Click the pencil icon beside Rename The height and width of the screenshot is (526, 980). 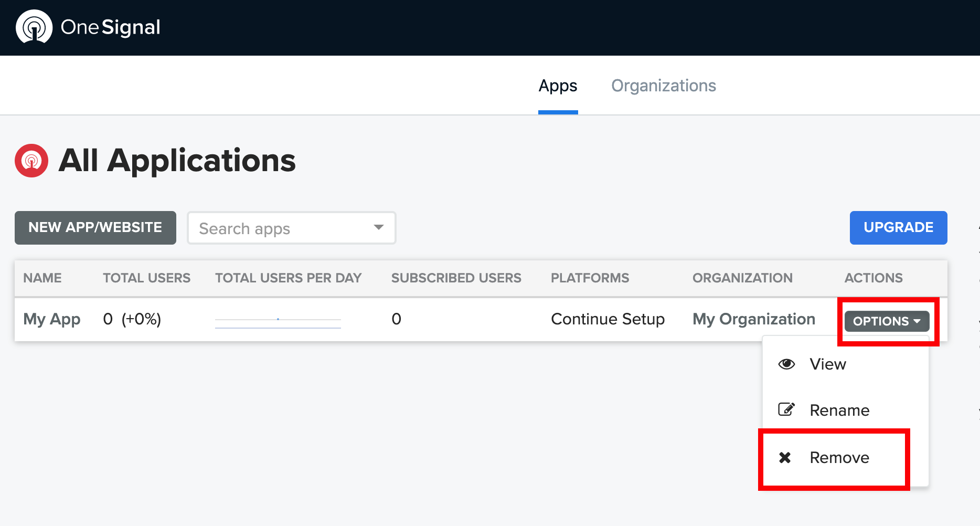coord(786,409)
